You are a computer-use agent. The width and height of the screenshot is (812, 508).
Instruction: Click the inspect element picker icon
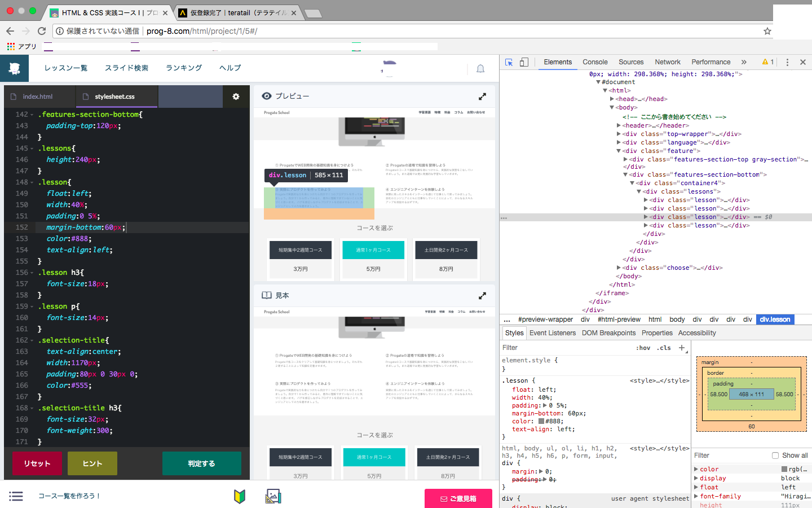click(509, 62)
